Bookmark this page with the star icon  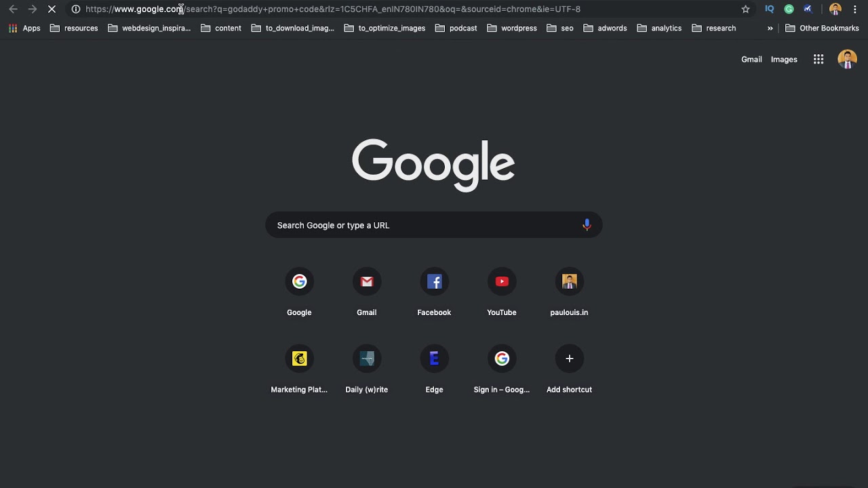pos(746,9)
